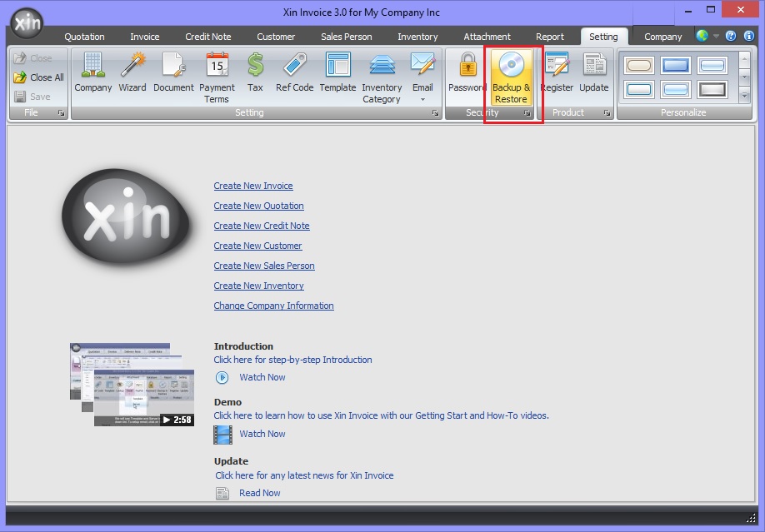765x532 pixels.
Task: Open Backup & Restore
Action: pos(512,78)
